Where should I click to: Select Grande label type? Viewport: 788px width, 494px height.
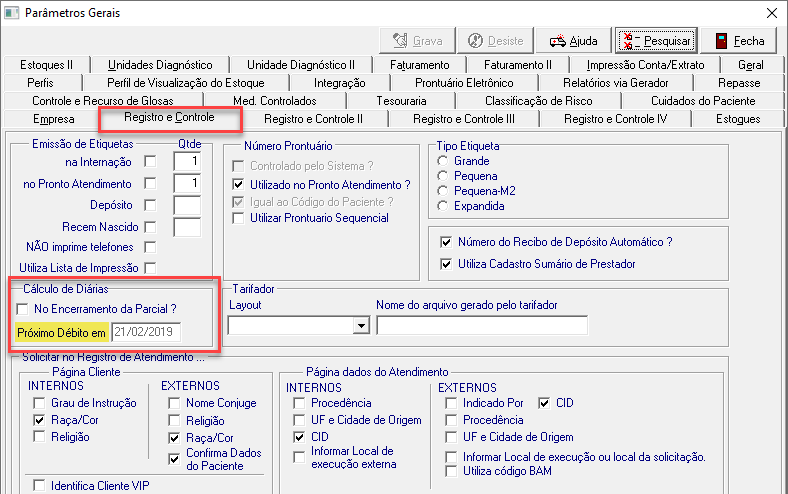(x=442, y=161)
